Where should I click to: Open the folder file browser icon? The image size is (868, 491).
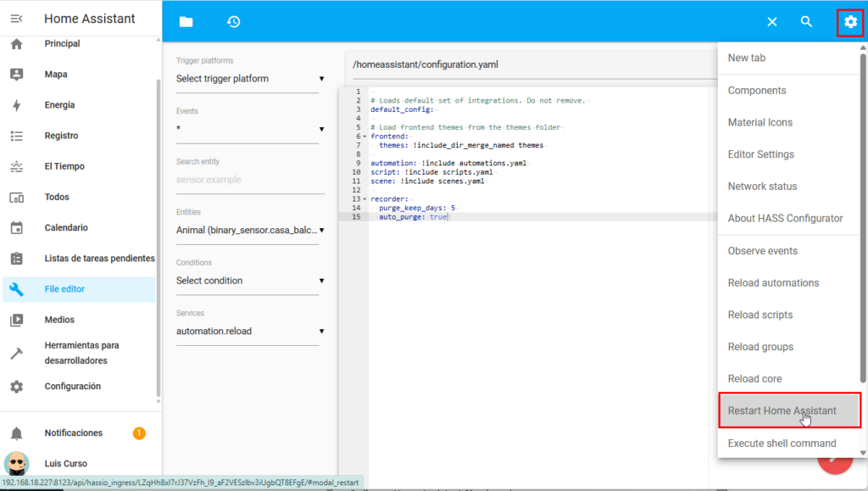(186, 22)
